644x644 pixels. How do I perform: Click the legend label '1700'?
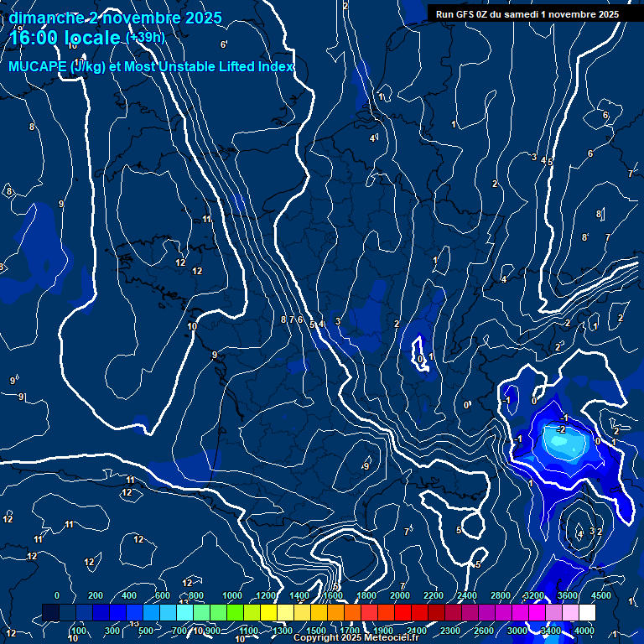(x=350, y=631)
